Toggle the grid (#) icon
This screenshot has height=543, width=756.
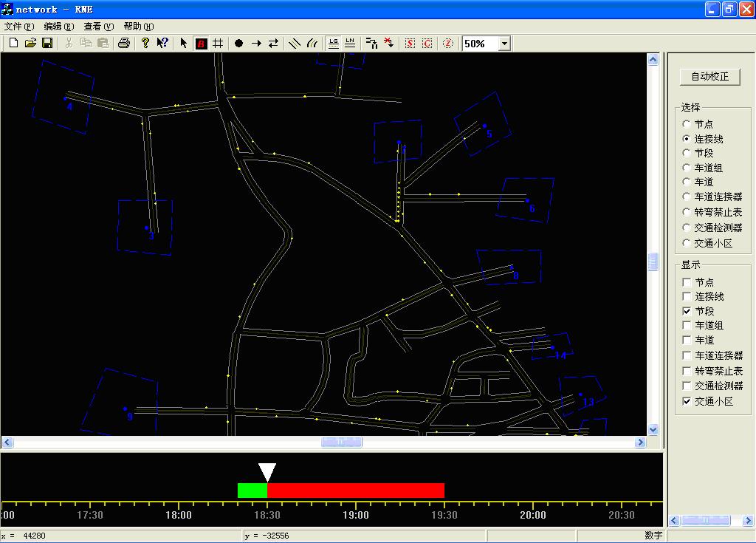pyautogui.click(x=218, y=44)
